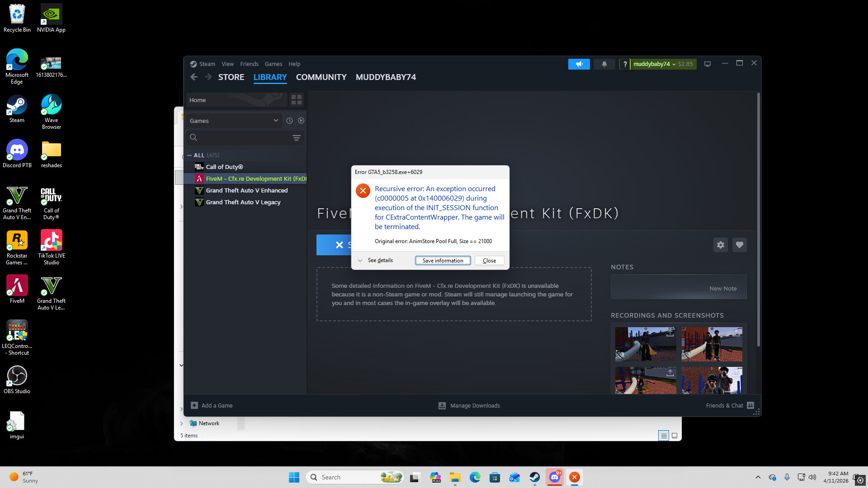Click the Steam help question mark icon
Screen dimensions: 868x488
625,64
